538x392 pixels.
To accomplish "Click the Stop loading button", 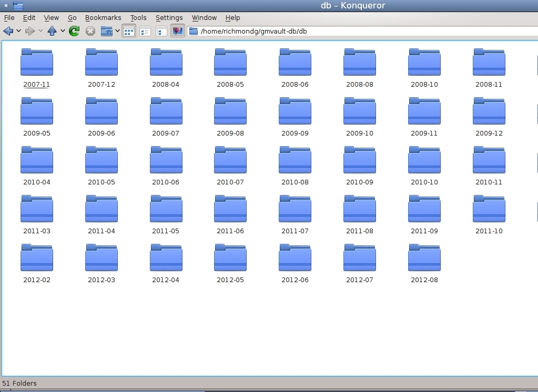I will tap(90, 31).
